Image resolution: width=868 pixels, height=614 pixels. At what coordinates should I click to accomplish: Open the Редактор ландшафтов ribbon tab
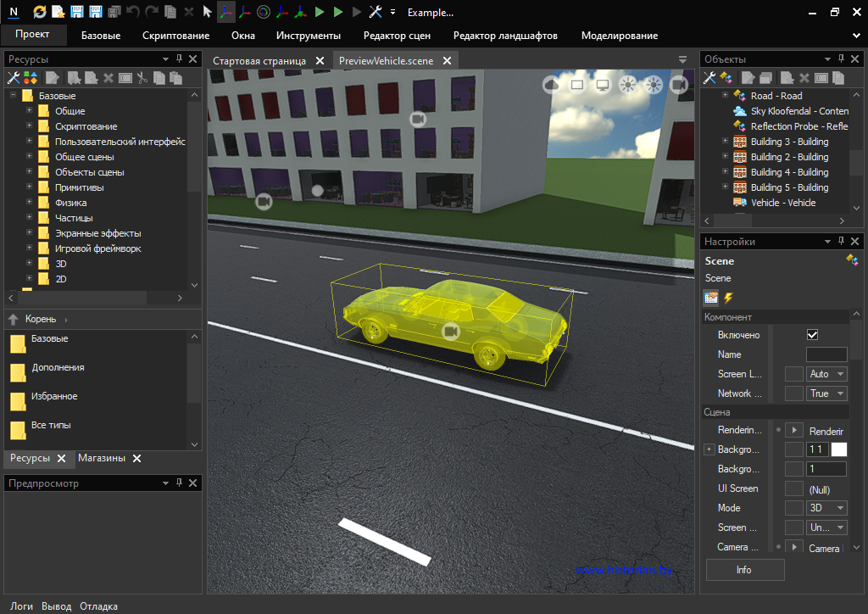tap(505, 36)
